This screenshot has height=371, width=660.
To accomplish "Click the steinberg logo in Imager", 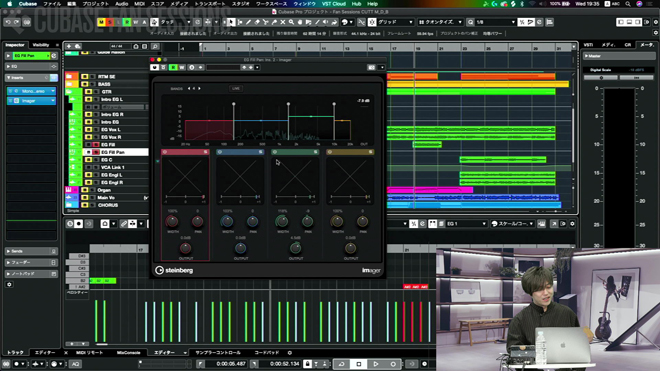I will [x=174, y=270].
